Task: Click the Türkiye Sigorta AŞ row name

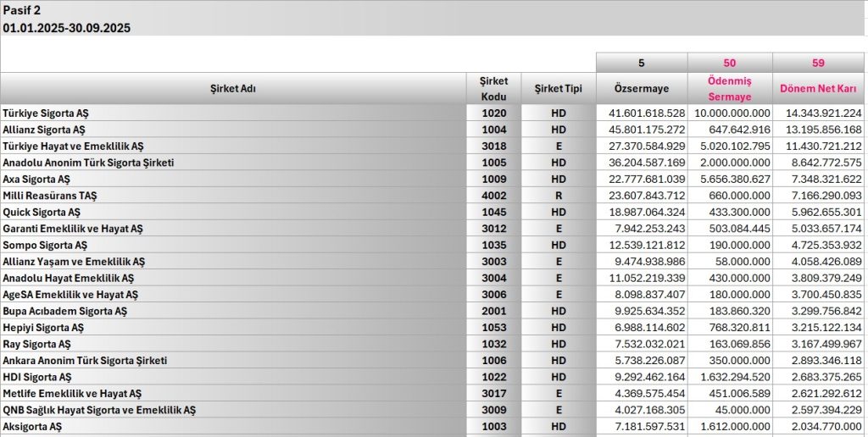Action: click(46, 113)
